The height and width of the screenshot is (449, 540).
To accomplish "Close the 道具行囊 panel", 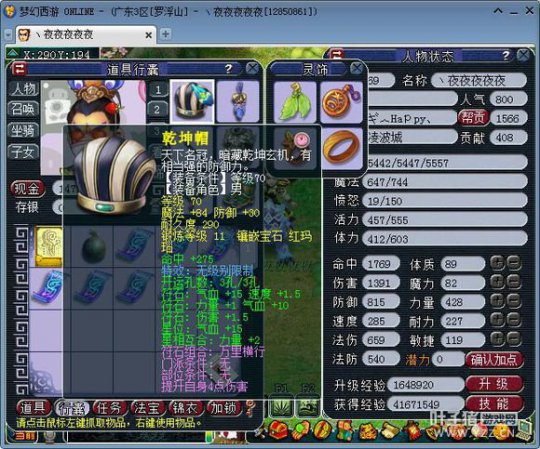I will pos(252,69).
